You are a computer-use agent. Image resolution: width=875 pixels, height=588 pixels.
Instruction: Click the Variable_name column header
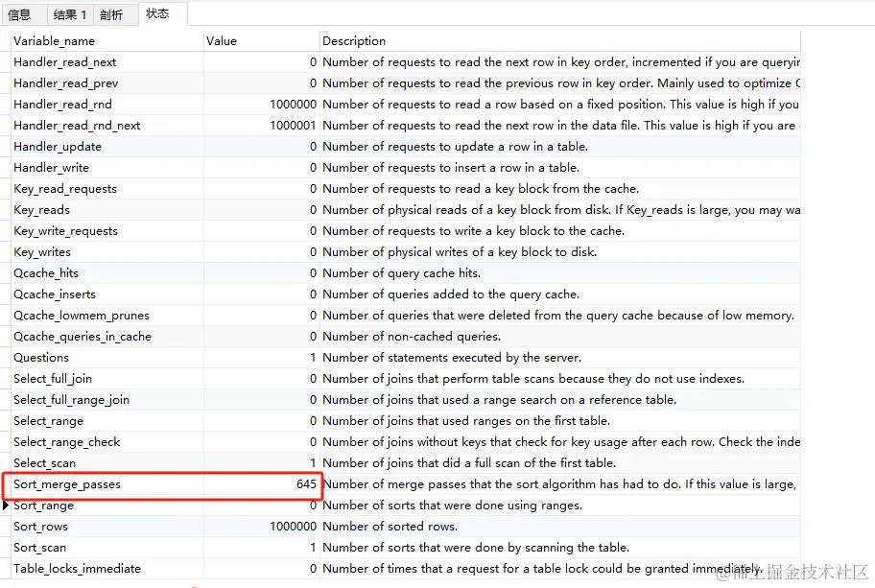tap(54, 41)
